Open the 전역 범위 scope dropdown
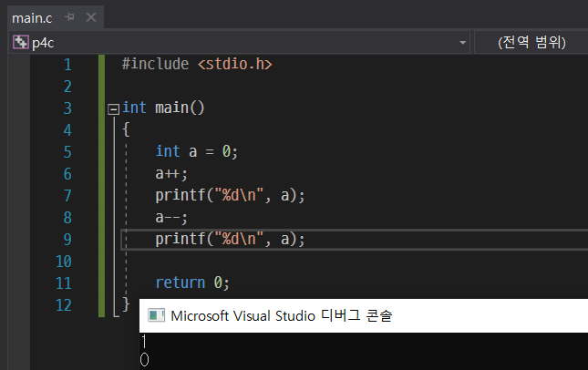Viewport: 588px width, 370px height. (531, 42)
